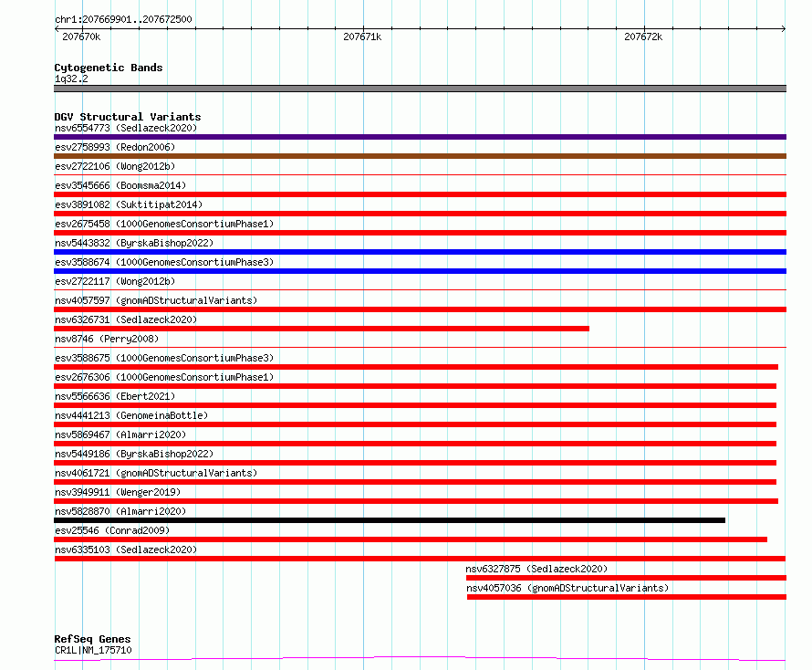Click the brown esv2758993 variant bar
This screenshot has height=670, width=812.
420,156
